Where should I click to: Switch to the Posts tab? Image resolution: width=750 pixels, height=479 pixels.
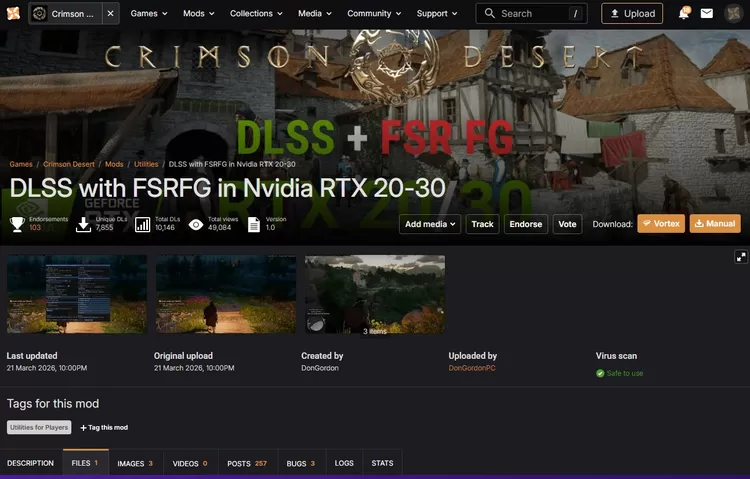click(x=247, y=463)
